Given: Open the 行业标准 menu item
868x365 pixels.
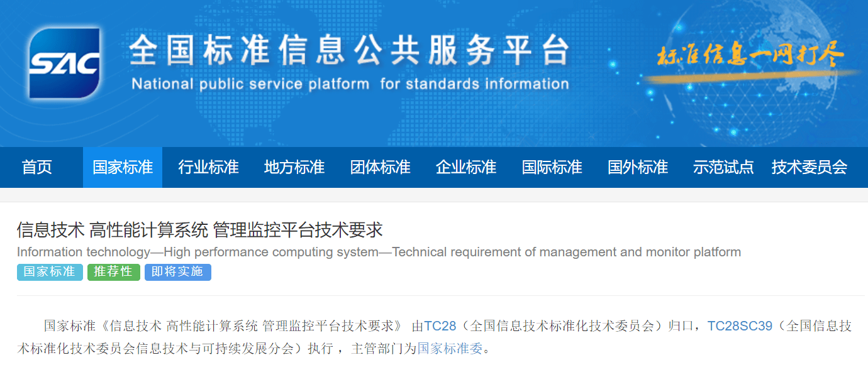Looking at the screenshot, I should point(208,167).
